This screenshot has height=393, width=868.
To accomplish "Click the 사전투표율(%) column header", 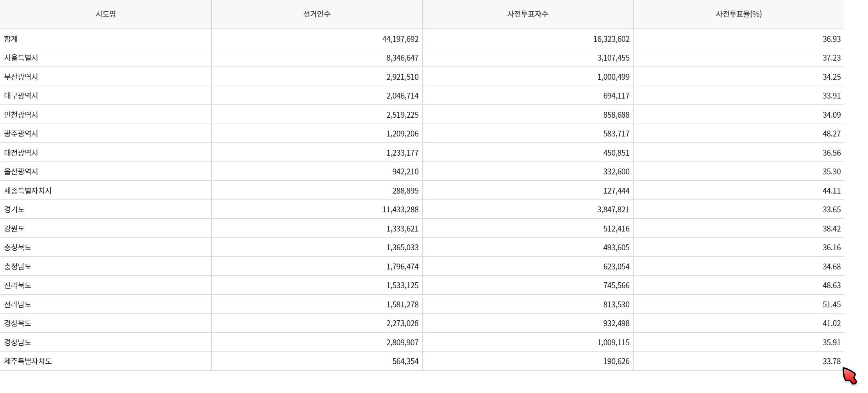I will click(739, 14).
